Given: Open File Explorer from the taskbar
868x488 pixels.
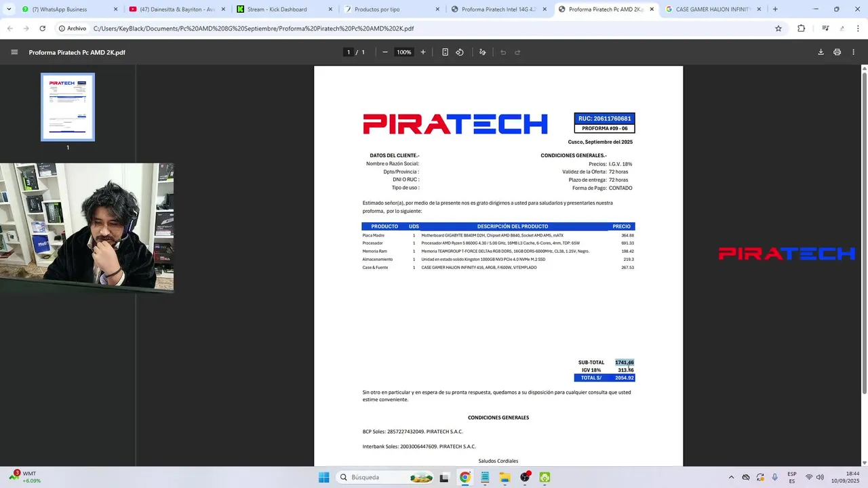Looking at the screenshot, I should coord(505,477).
